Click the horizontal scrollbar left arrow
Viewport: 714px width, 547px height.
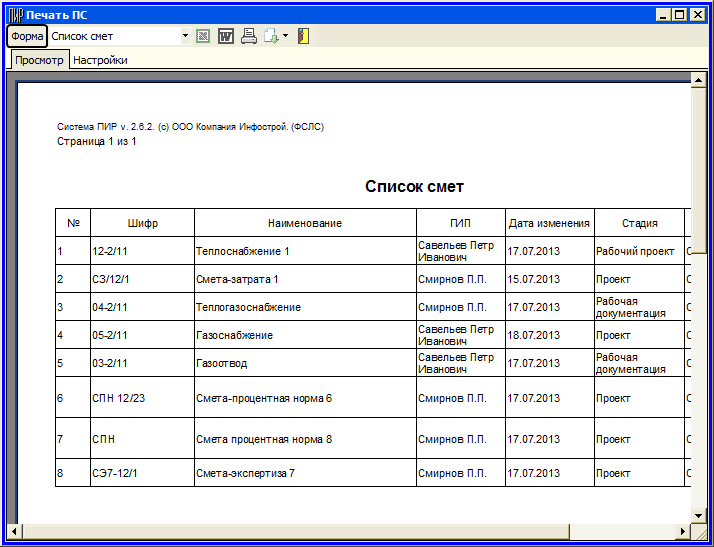[14, 530]
